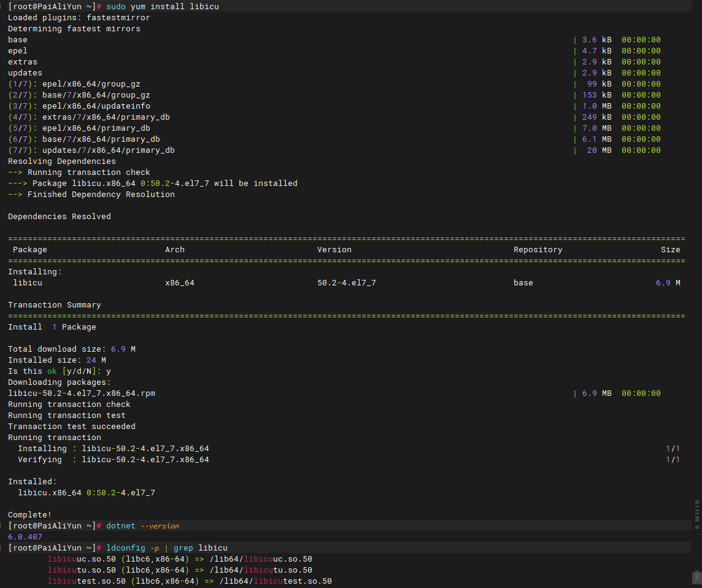Click '(1/7): epel/x86_64/group_gz' line
This screenshot has width=702, height=588.
74,83
